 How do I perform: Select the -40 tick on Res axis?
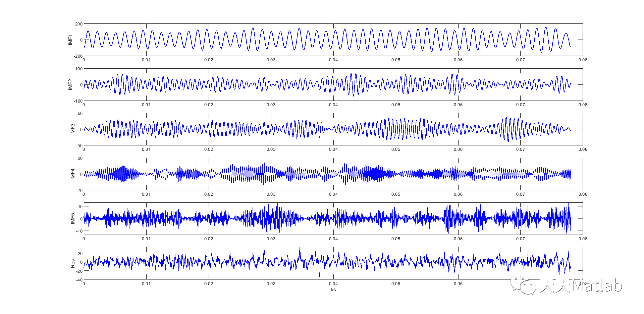[x=79, y=280]
